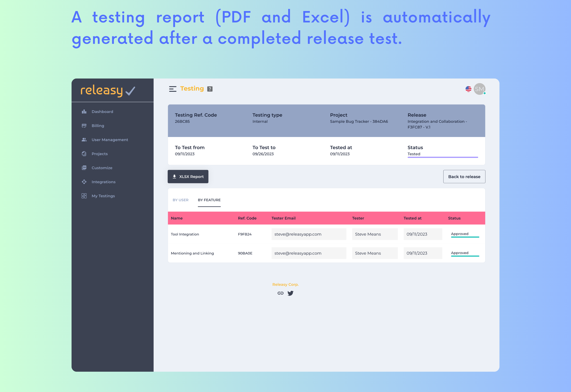
Task: Click the User Management people icon
Action: (x=84, y=140)
